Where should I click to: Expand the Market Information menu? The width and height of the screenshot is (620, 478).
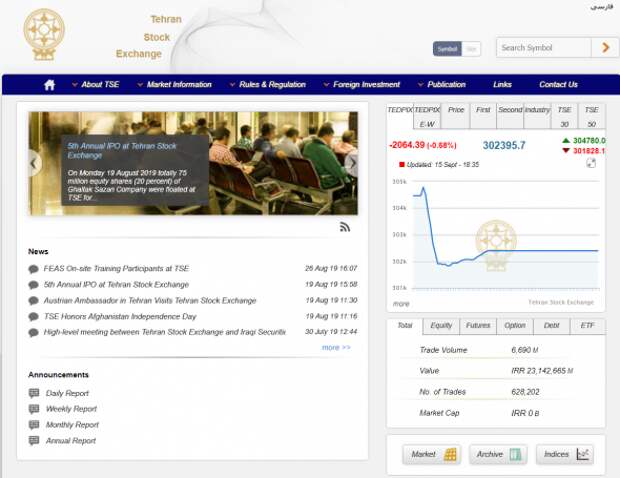pyautogui.click(x=174, y=85)
